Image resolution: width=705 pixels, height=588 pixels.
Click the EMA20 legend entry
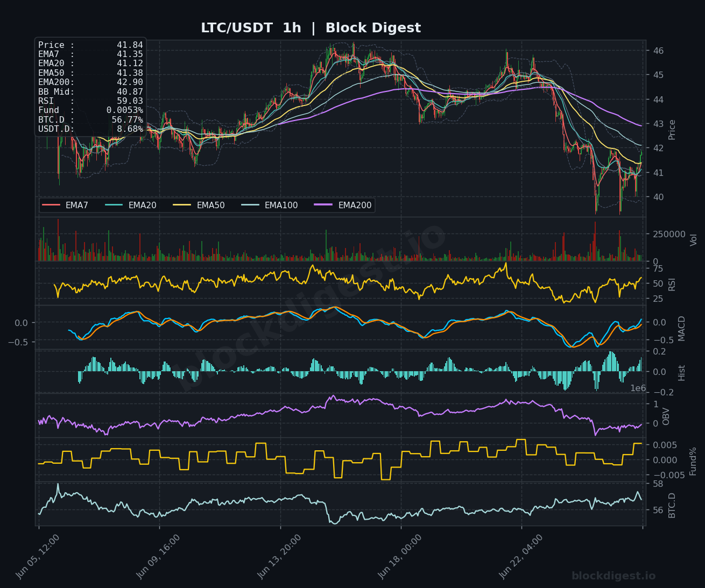tap(131, 205)
